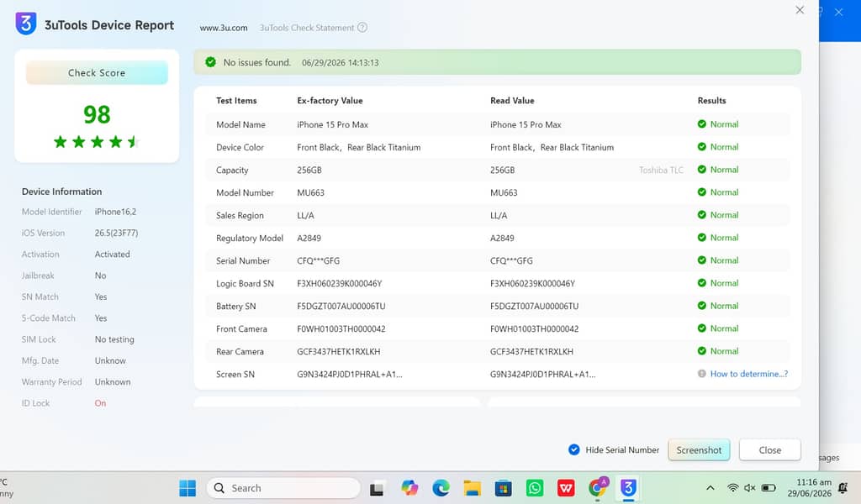Select ex-factory value GCF3437HETK1RXLKH
This screenshot has height=504, width=861.
coord(338,351)
